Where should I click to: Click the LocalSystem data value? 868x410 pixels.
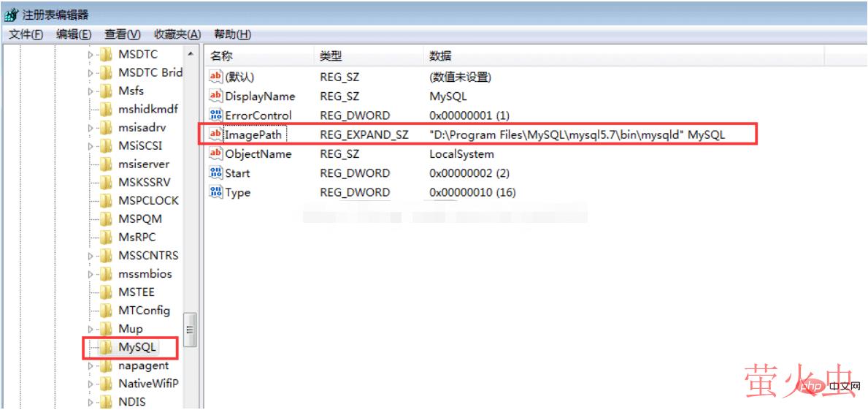tap(461, 153)
